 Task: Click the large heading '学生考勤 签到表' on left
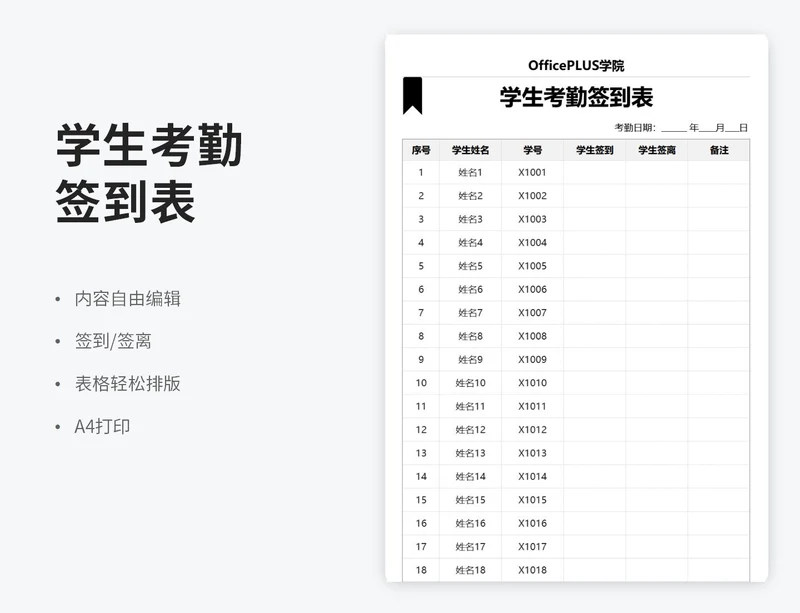pyautogui.click(x=149, y=174)
